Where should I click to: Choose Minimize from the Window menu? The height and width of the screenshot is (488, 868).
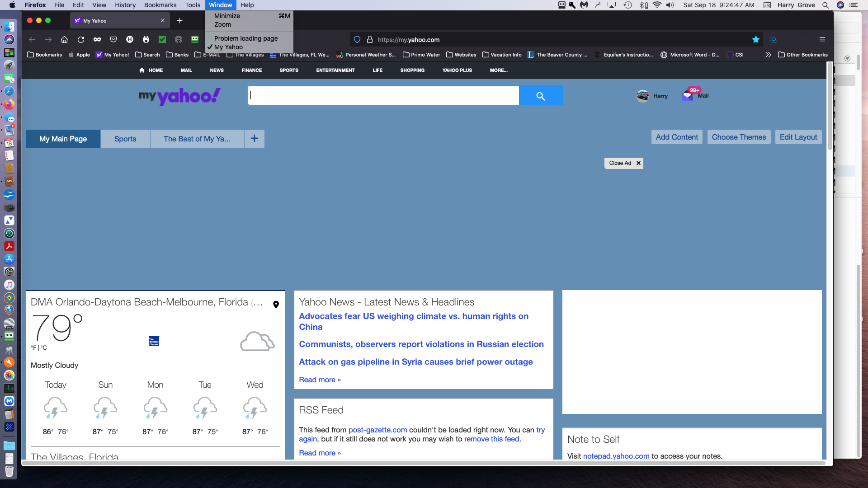coord(227,16)
